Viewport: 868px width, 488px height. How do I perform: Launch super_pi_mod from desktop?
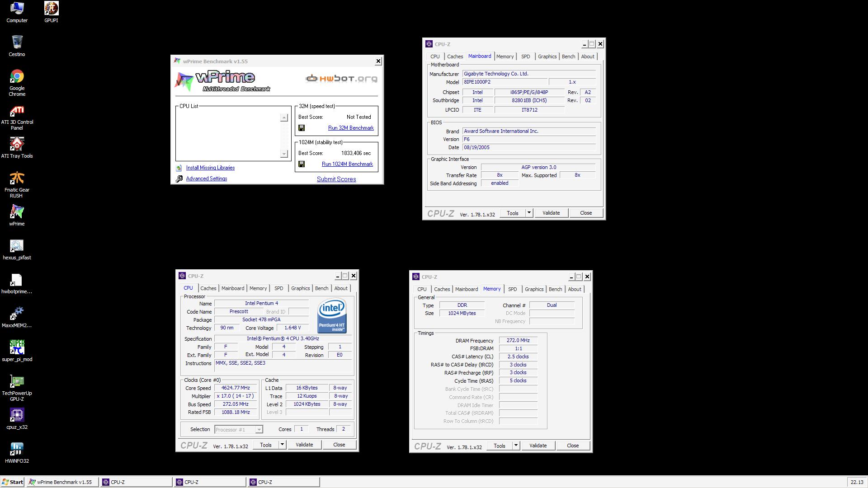17,351
